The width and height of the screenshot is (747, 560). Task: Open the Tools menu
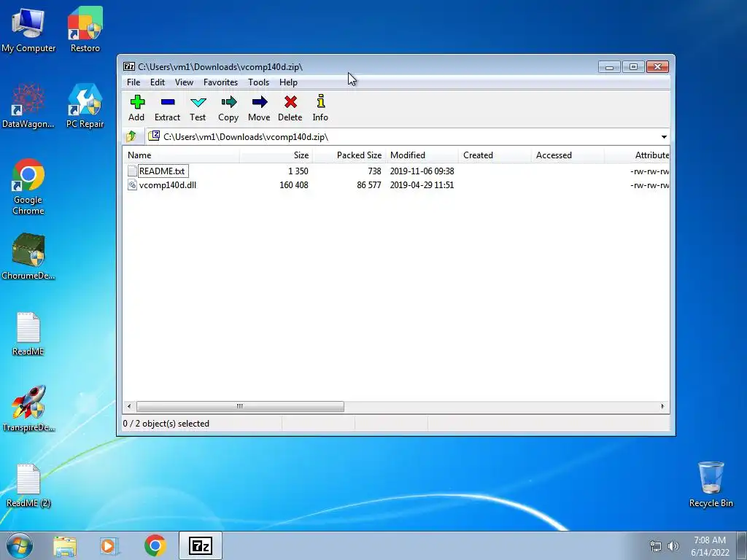click(259, 82)
